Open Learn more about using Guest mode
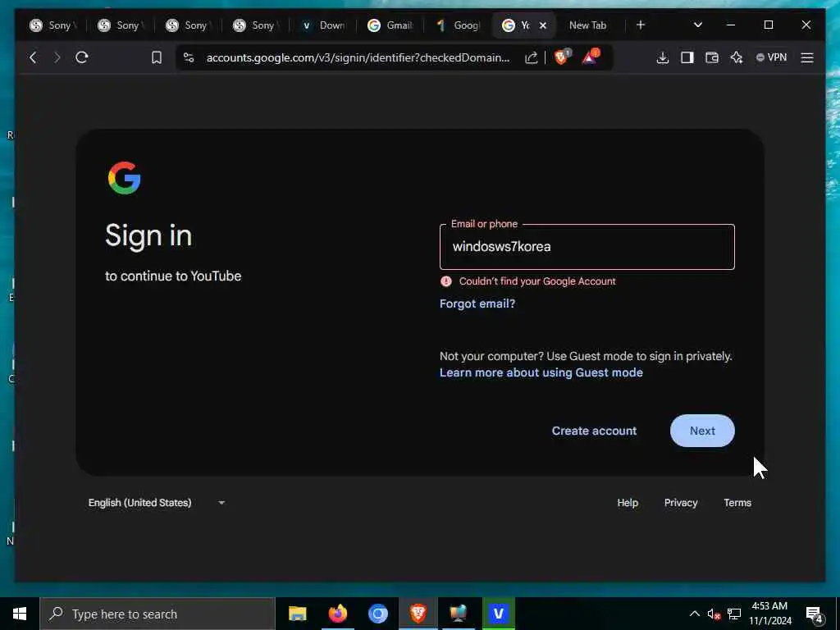 tap(541, 373)
